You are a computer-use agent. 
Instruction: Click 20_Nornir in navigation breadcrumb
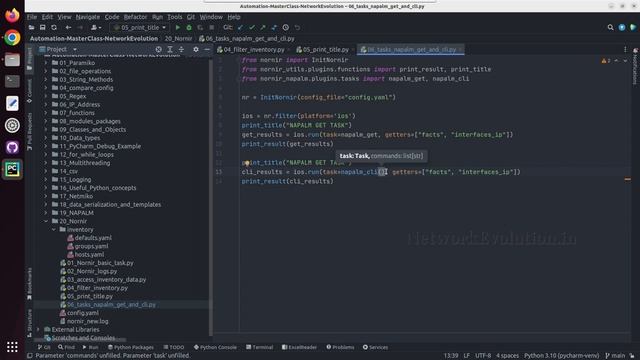point(178,38)
